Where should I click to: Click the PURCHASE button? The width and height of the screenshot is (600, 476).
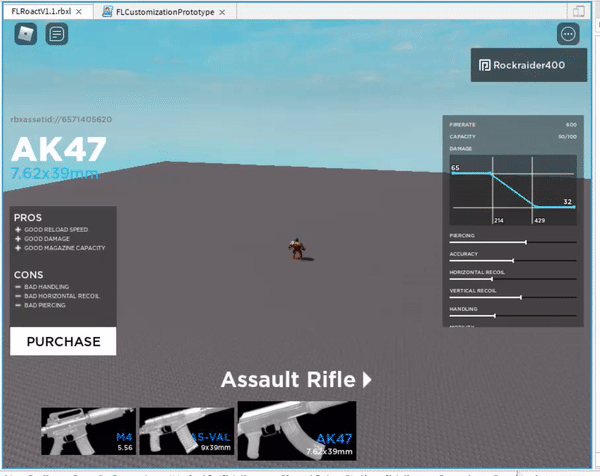click(63, 341)
